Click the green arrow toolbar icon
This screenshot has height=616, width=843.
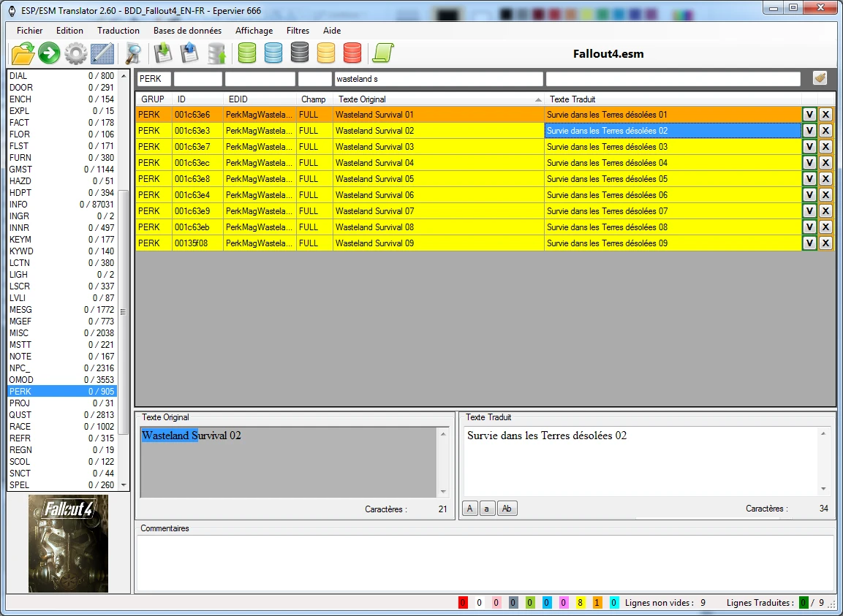(49, 53)
